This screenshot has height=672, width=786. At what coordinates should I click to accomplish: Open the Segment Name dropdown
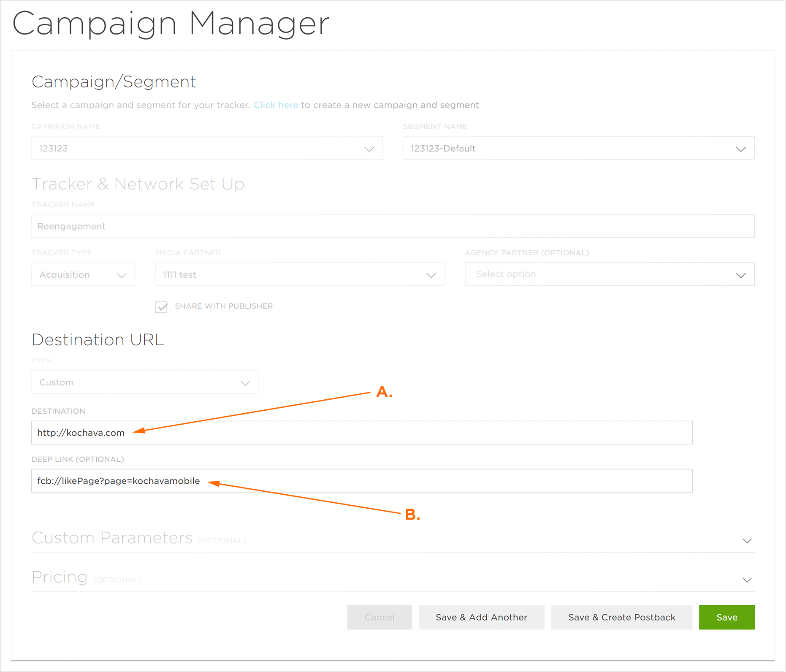pyautogui.click(x=578, y=148)
